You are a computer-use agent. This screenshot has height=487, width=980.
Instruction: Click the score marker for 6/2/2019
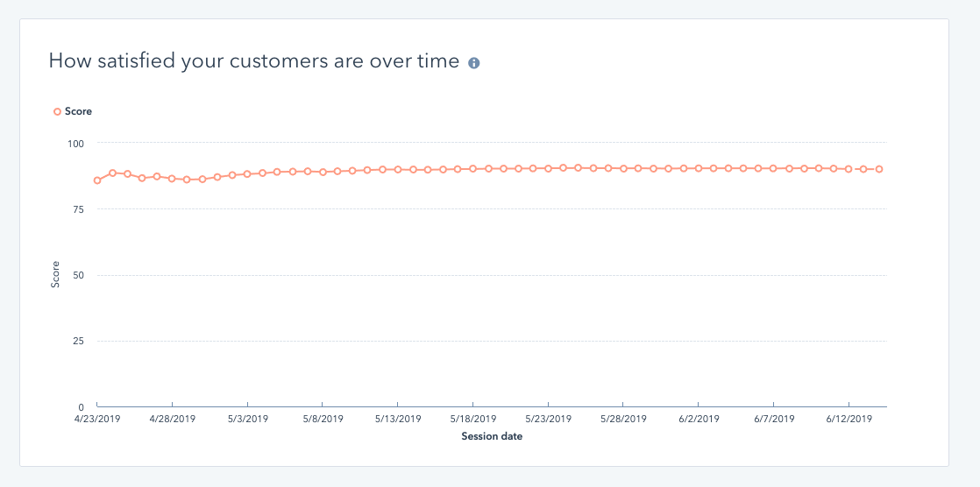[x=699, y=168]
